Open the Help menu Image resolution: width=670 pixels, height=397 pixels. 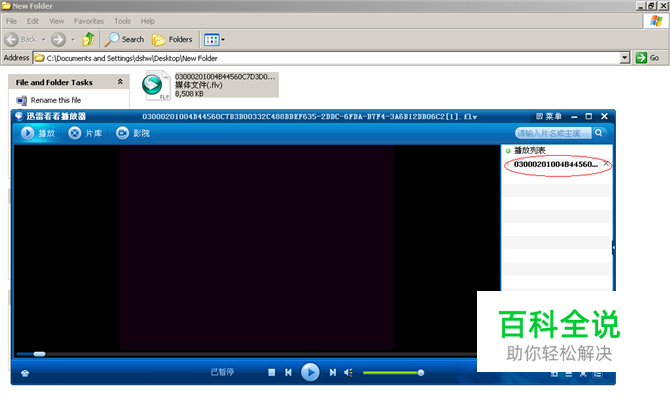[x=148, y=21]
